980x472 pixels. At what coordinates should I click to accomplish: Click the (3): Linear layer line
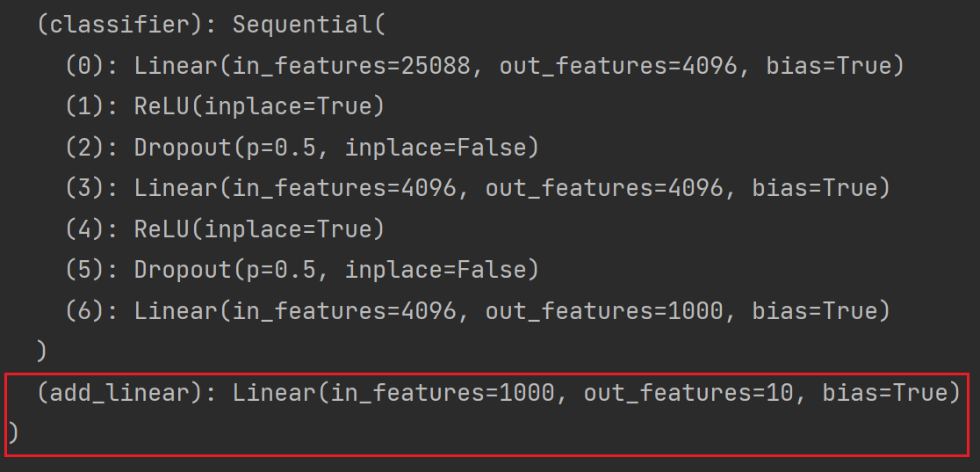click(x=477, y=188)
